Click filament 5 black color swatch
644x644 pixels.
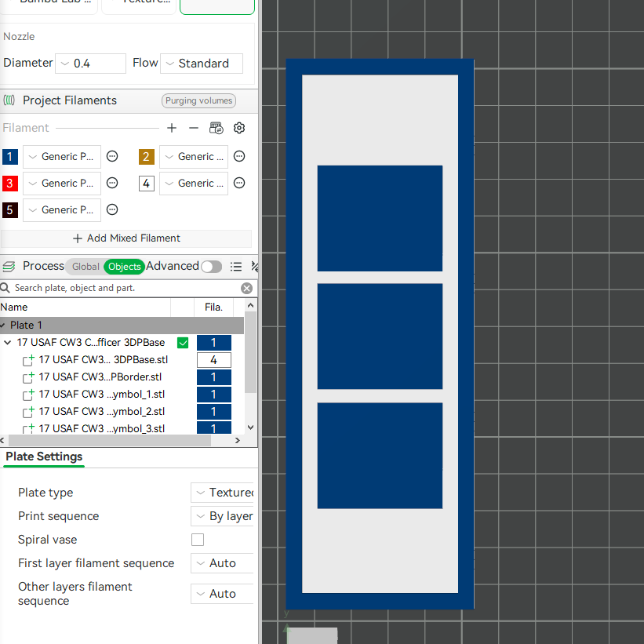[10, 210]
